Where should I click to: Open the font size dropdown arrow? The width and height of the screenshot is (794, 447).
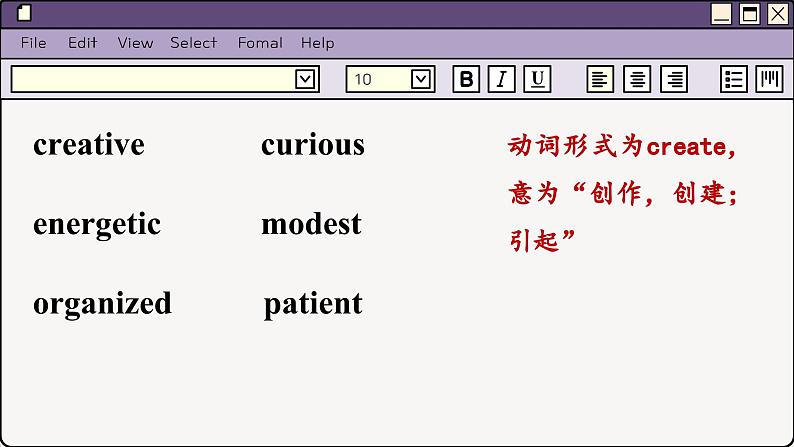point(421,80)
